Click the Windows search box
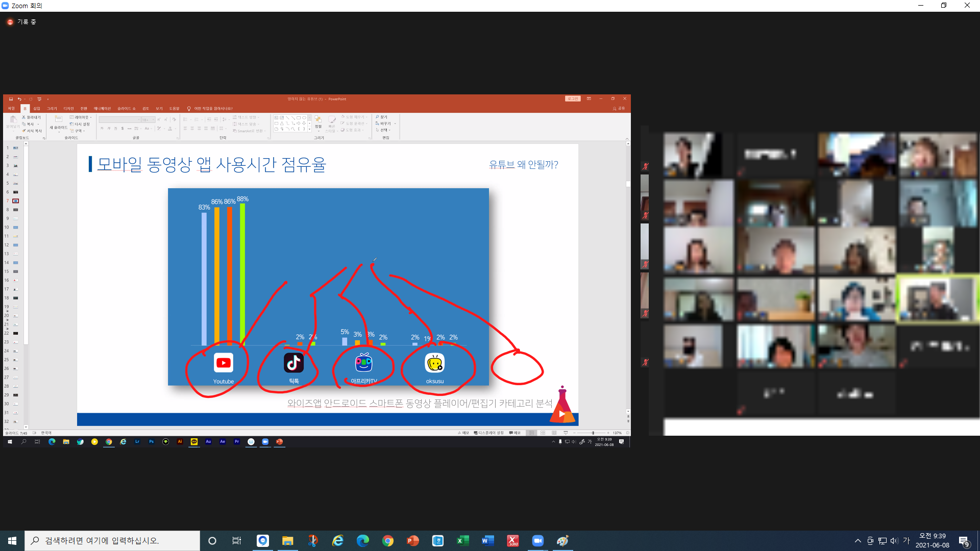The height and width of the screenshot is (551, 980). coord(112,541)
